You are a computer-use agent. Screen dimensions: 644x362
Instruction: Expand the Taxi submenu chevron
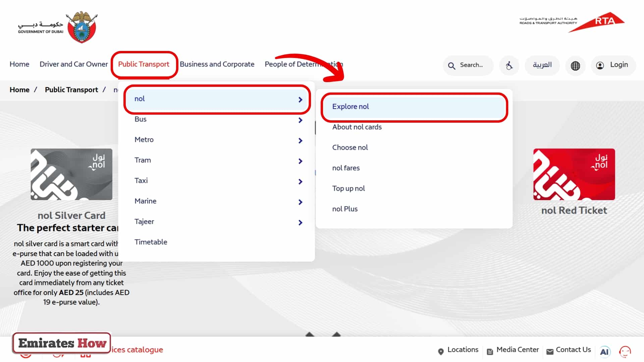tap(301, 181)
